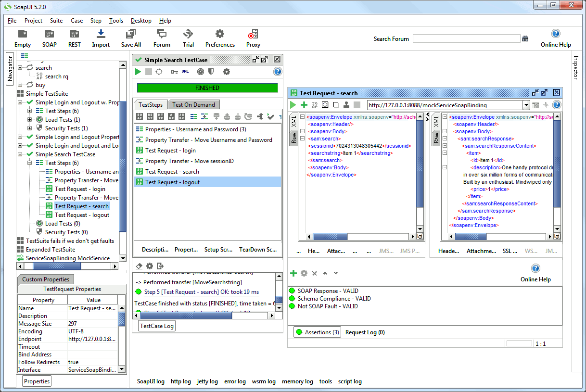Image resolution: width=586 pixels, height=392 pixels.
Task: Open the error log at the bottom
Action: click(235, 381)
